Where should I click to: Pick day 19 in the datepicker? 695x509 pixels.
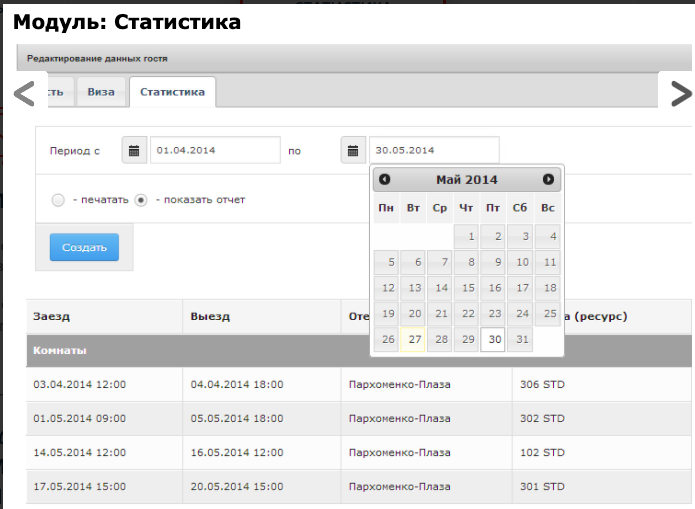click(386, 313)
